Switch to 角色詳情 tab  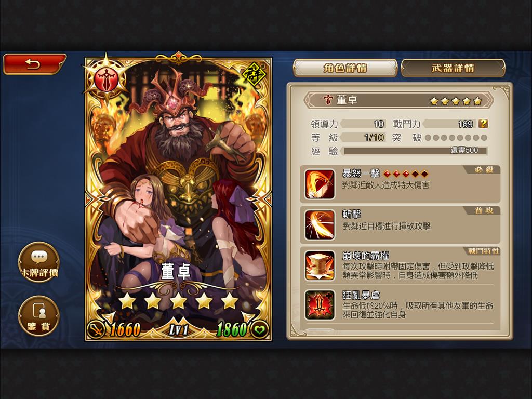(x=345, y=68)
